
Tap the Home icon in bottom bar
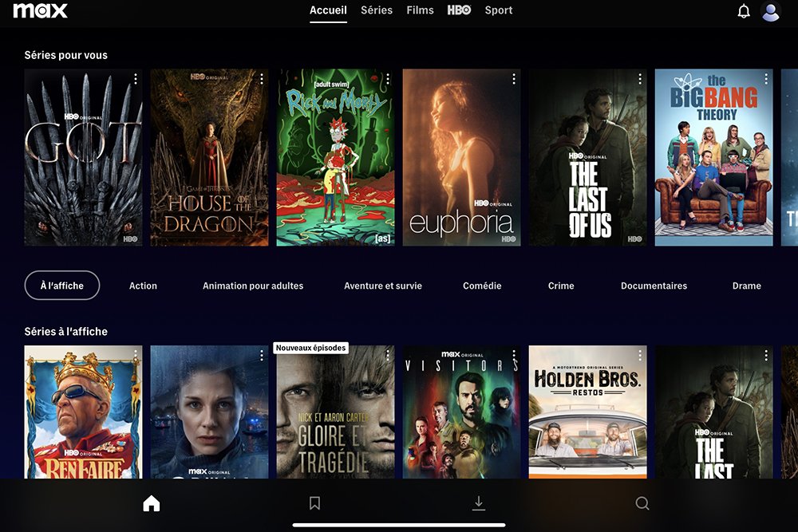tap(151, 503)
